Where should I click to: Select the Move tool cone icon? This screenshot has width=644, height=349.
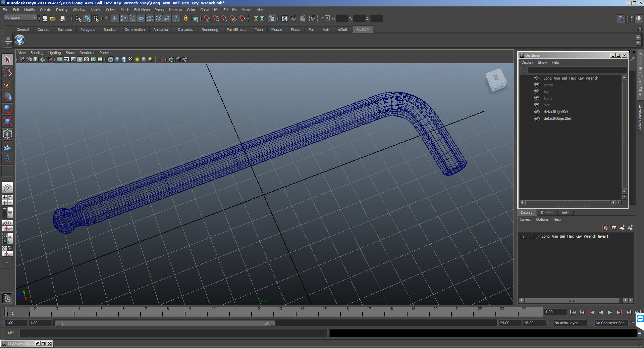(7, 97)
